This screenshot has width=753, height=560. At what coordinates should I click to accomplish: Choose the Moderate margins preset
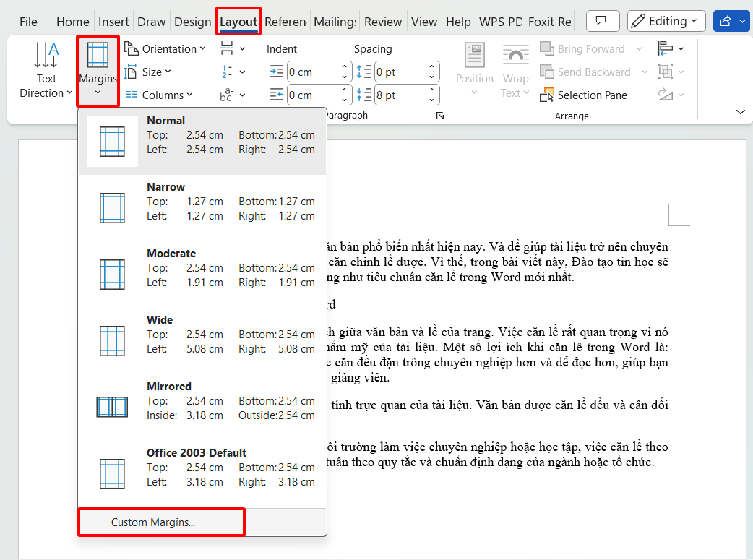click(x=202, y=275)
